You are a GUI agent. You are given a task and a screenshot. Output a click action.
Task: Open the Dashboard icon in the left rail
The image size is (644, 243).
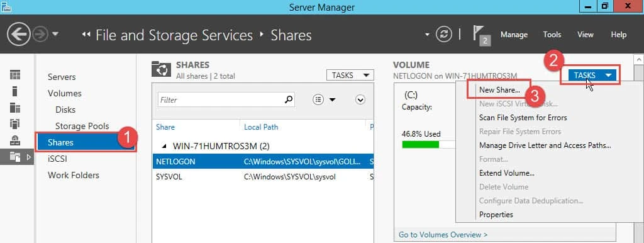[x=15, y=75]
